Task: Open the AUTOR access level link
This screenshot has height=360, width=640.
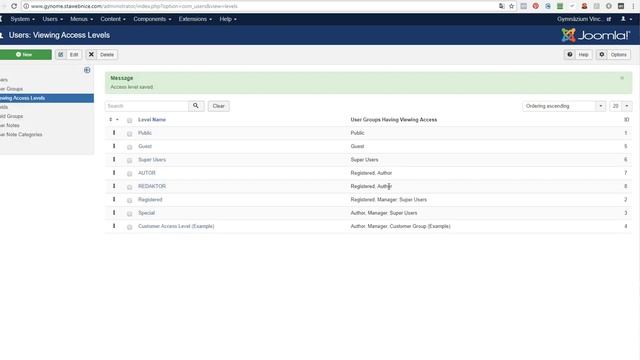Action: pyautogui.click(x=147, y=173)
